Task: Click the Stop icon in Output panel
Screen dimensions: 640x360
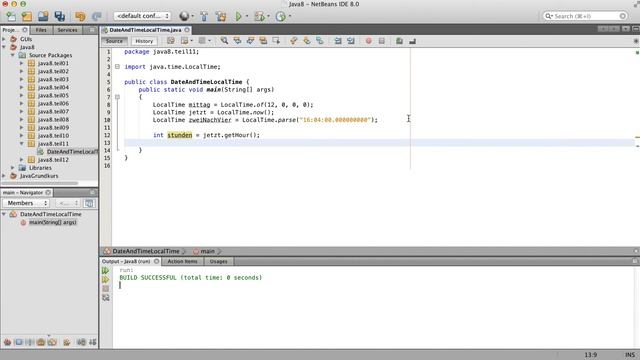Action: point(106,289)
